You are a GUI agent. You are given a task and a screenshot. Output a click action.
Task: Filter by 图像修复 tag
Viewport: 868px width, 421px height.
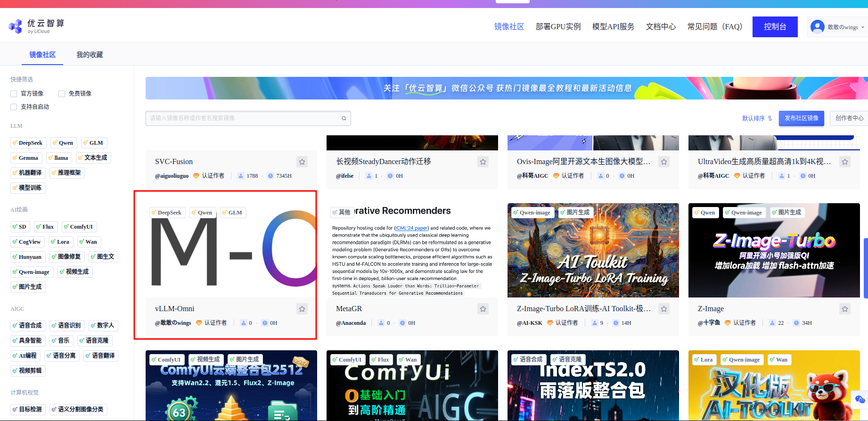click(x=67, y=257)
